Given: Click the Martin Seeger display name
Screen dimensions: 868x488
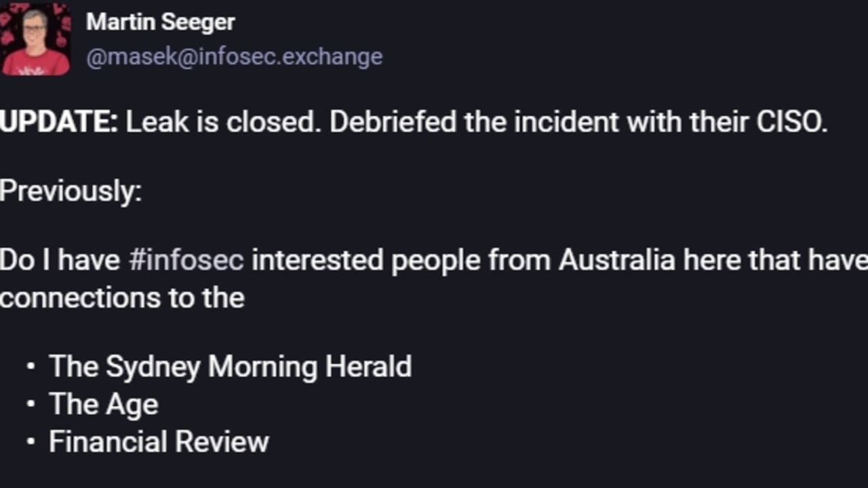Looking at the screenshot, I should click(x=160, y=22).
